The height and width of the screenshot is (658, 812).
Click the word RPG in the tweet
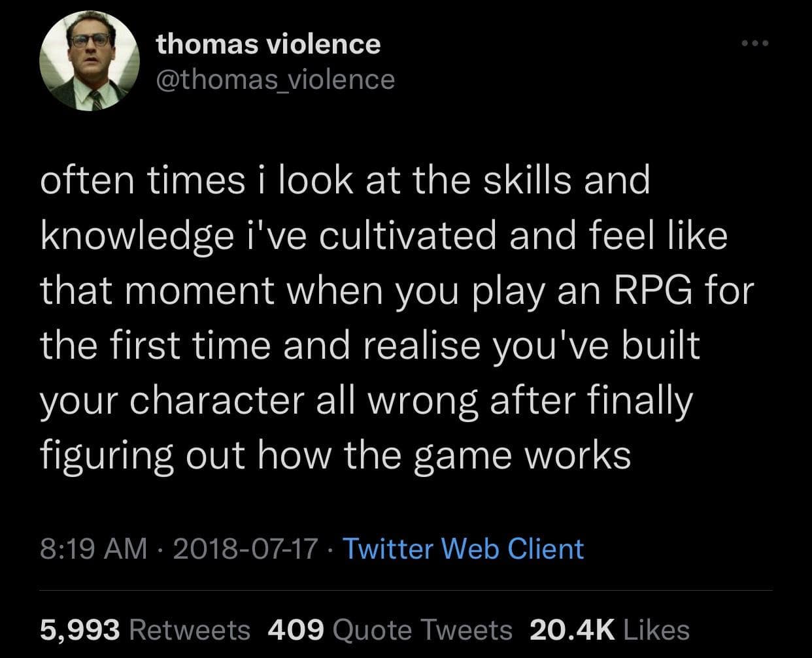point(647,289)
